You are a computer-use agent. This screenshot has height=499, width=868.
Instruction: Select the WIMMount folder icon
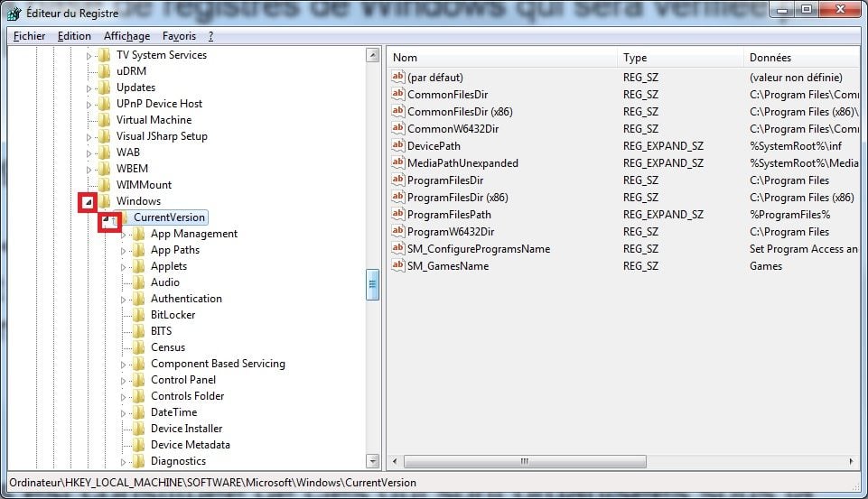click(104, 185)
